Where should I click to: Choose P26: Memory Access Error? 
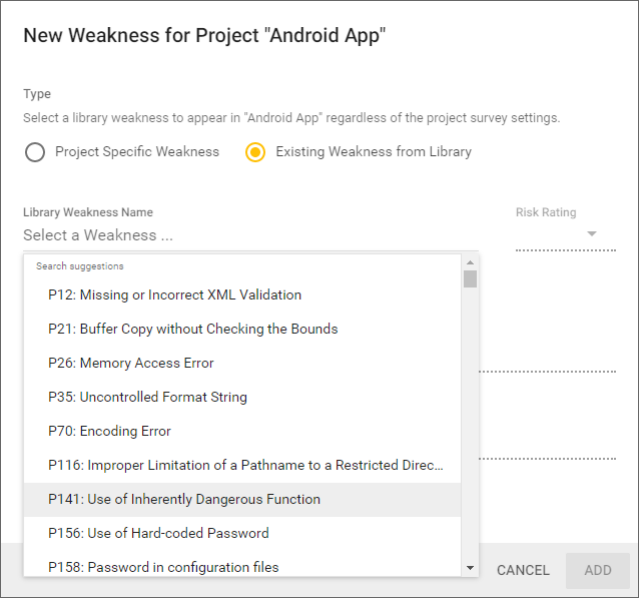coord(131,363)
